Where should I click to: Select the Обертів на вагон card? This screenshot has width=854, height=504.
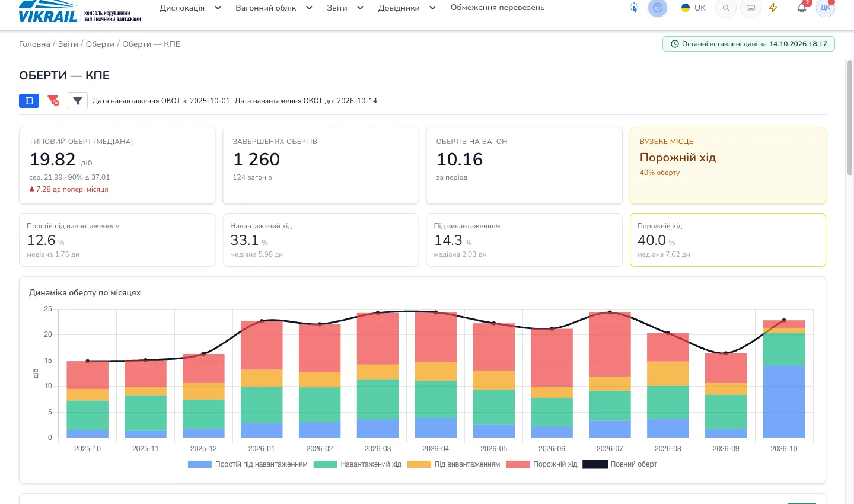click(524, 165)
